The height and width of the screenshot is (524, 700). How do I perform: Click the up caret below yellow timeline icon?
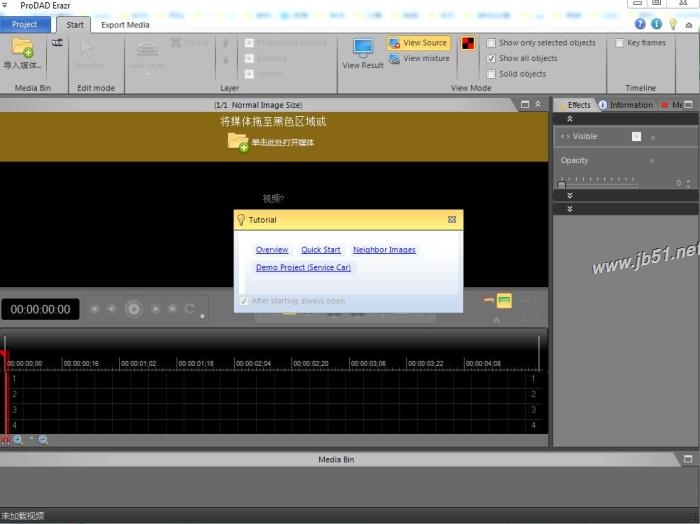pos(496,320)
